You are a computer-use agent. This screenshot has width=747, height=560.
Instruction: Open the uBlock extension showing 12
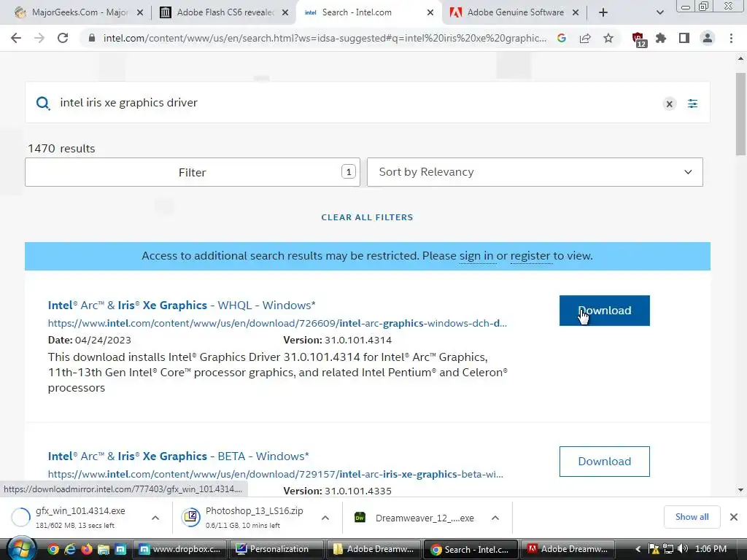pyautogui.click(x=638, y=39)
